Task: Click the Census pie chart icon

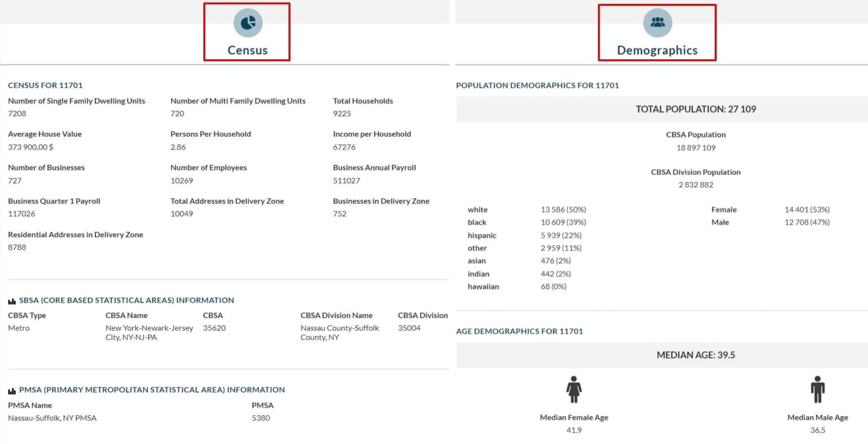Action: click(248, 23)
